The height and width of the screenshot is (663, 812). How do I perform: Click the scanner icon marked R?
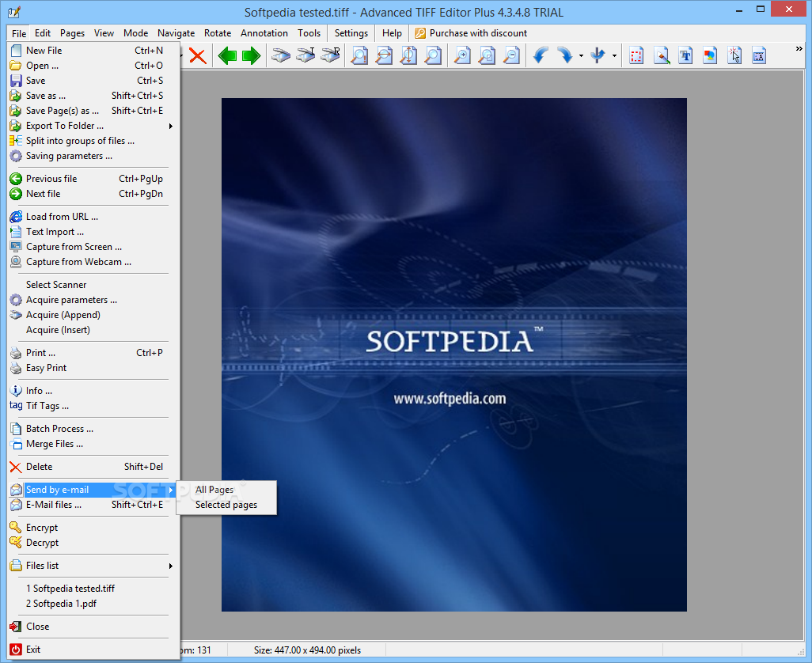pyautogui.click(x=330, y=55)
